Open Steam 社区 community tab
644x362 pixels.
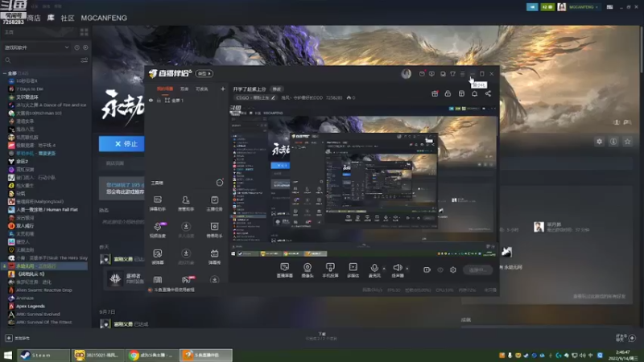[68, 18]
